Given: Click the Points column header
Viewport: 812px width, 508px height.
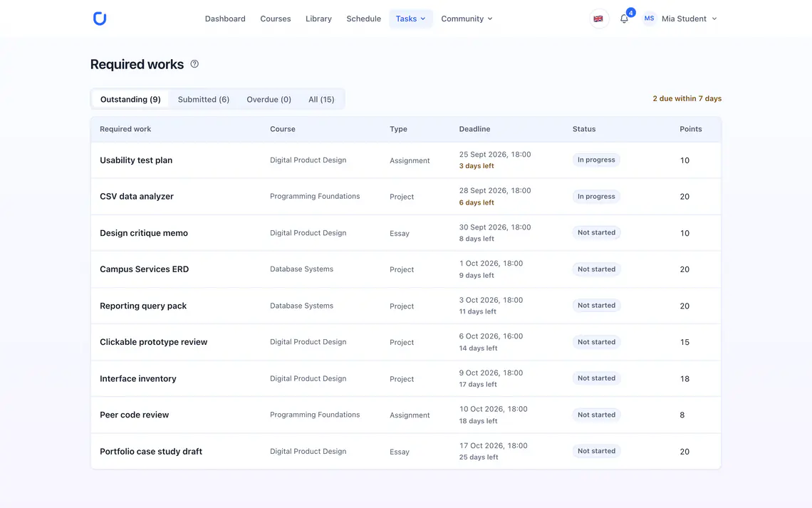Looking at the screenshot, I should [x=691, y=129].
